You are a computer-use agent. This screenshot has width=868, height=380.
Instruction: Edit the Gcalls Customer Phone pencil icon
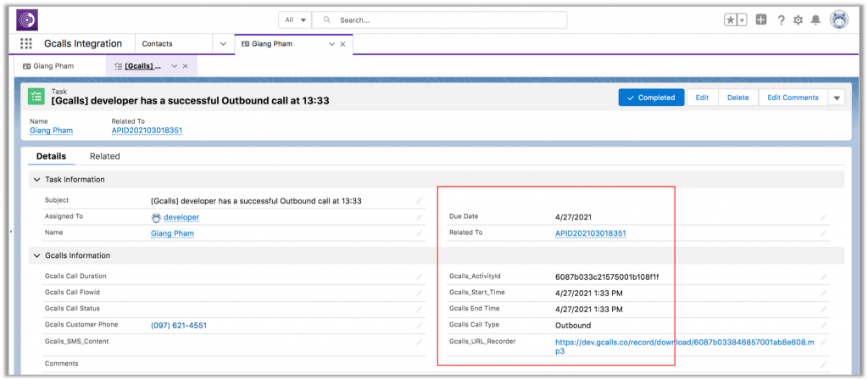coord(419,326)
